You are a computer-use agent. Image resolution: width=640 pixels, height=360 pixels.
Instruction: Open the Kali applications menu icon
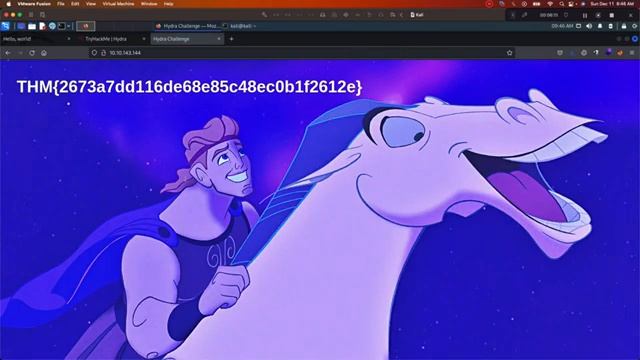click(5, 26)
